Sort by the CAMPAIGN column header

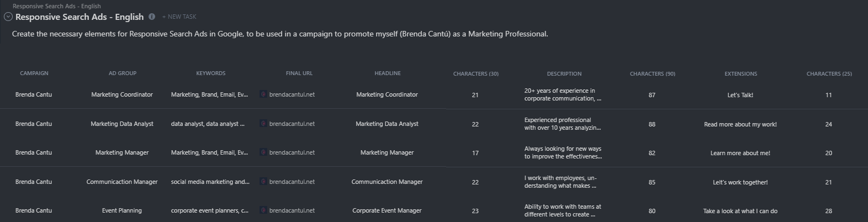[x=34, y=73]
